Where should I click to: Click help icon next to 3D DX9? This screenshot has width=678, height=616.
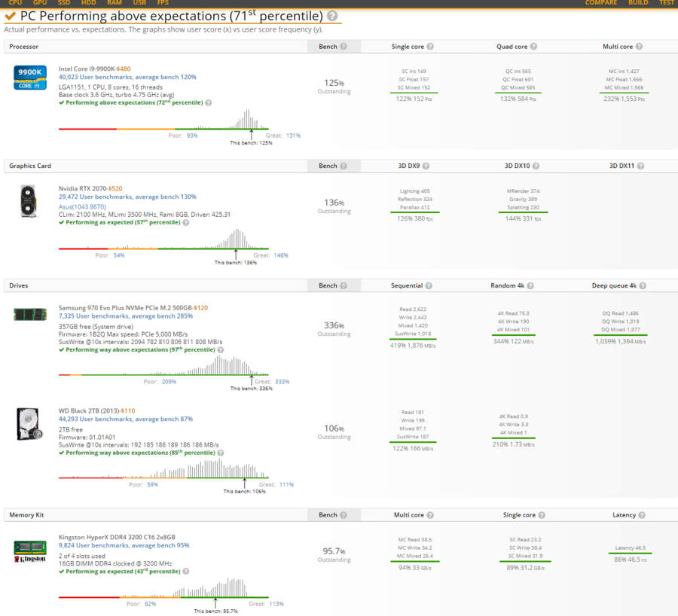pyautogui.click(x=426, y=166)
